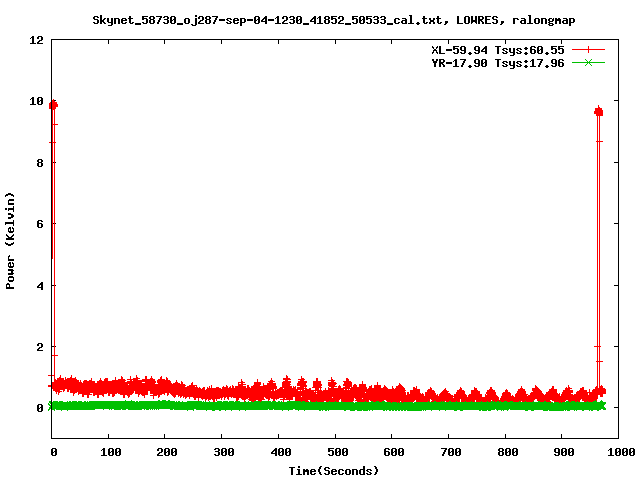Click the x-axis tick label 500

point(338,452)
